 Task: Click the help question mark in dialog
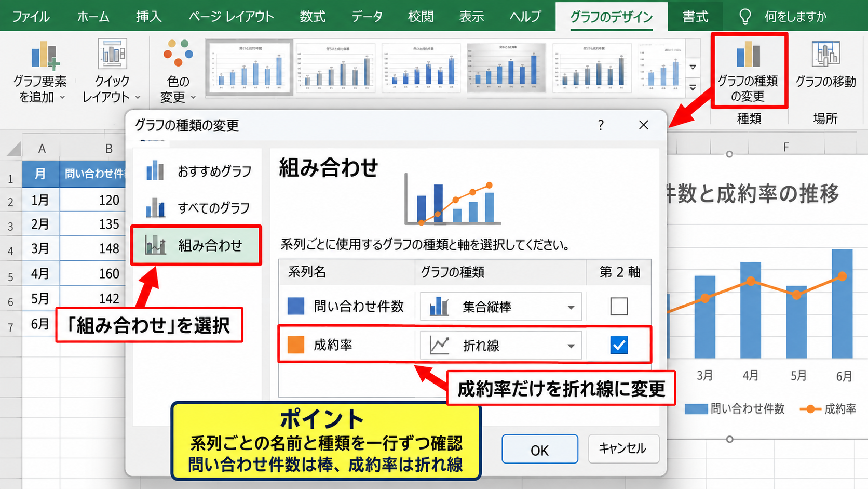[601, 125]
